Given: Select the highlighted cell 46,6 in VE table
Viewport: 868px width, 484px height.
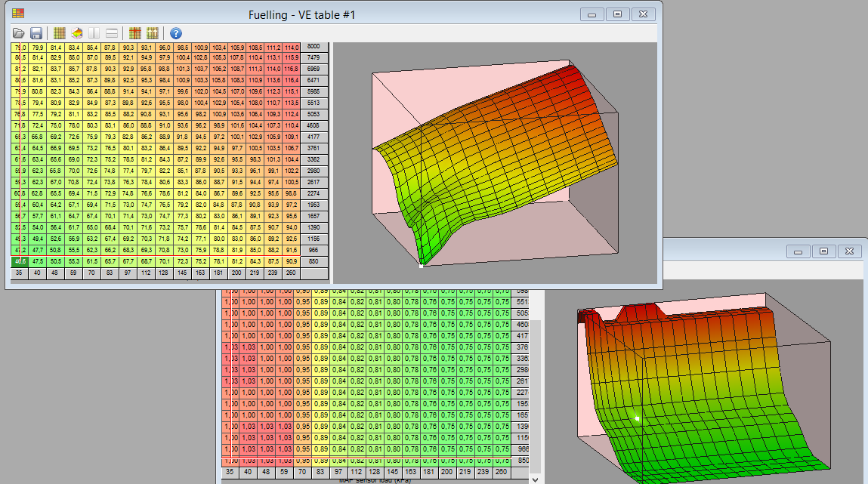Looking at the screenshot, I should point(20,260).
